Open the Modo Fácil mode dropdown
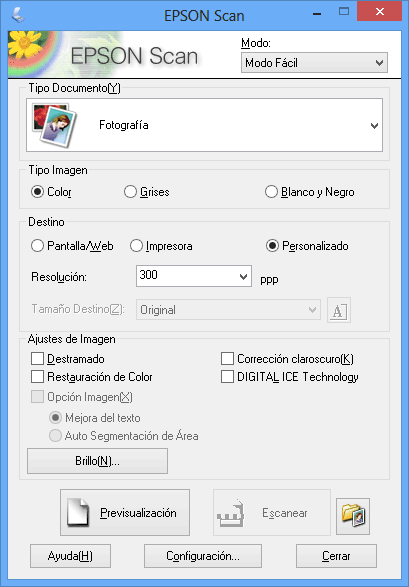The image size is (409, 587). pos(314,63)
